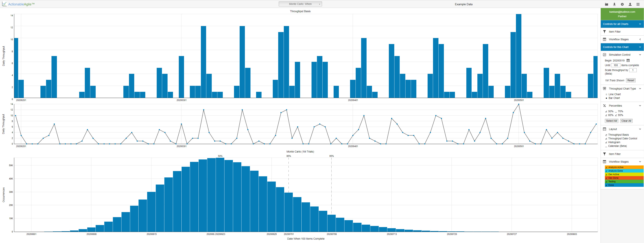This screenshot has width=644, height=243.
Task: Click the ActionableAgile brand name link
Action: (21, 4)
